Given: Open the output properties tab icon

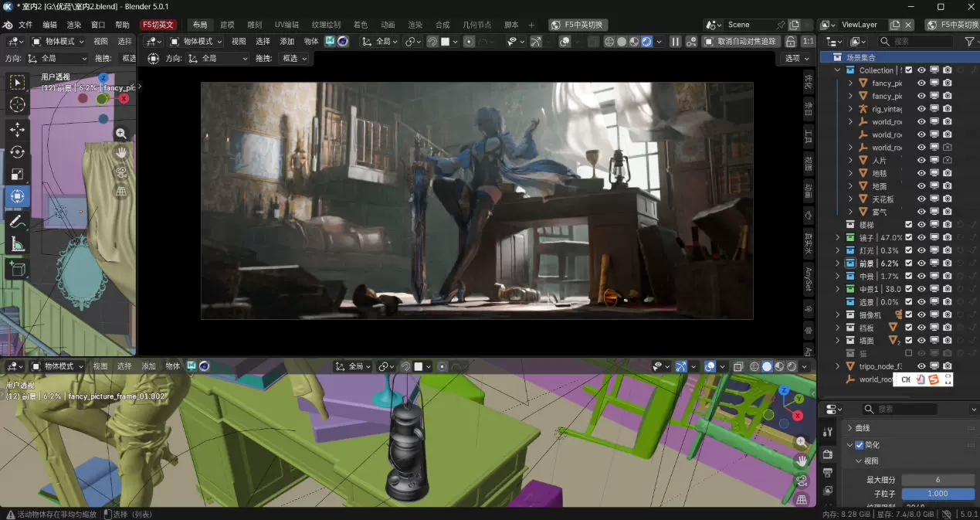Looking at the screenshot, I should (x=827, y=472).
